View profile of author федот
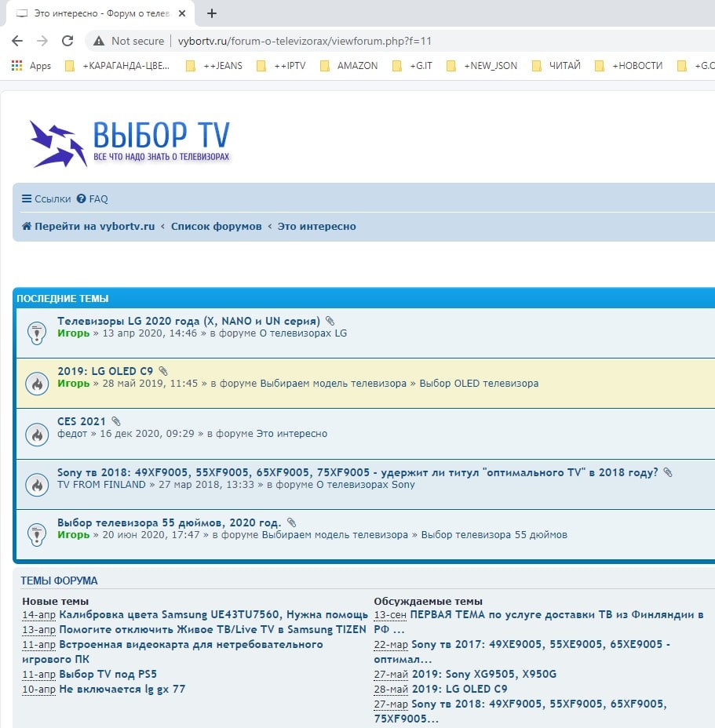The width and height of the screenshot is (715, 728). coord(72,434)
